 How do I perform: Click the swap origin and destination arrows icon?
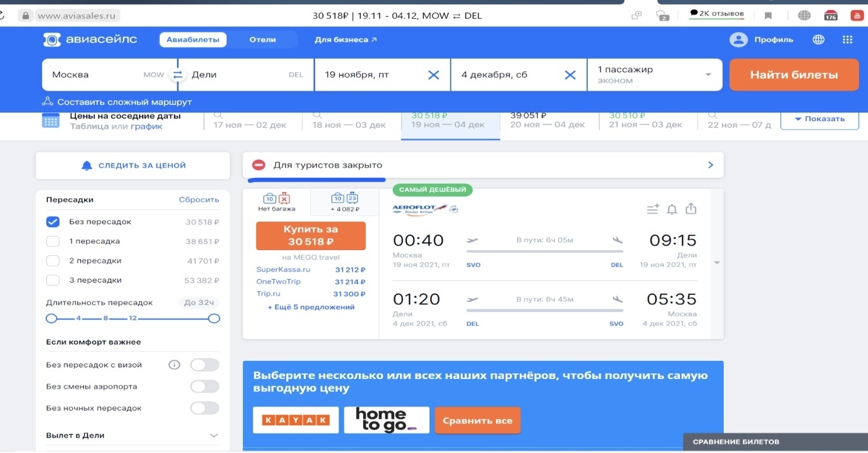[x=177, y=75]
